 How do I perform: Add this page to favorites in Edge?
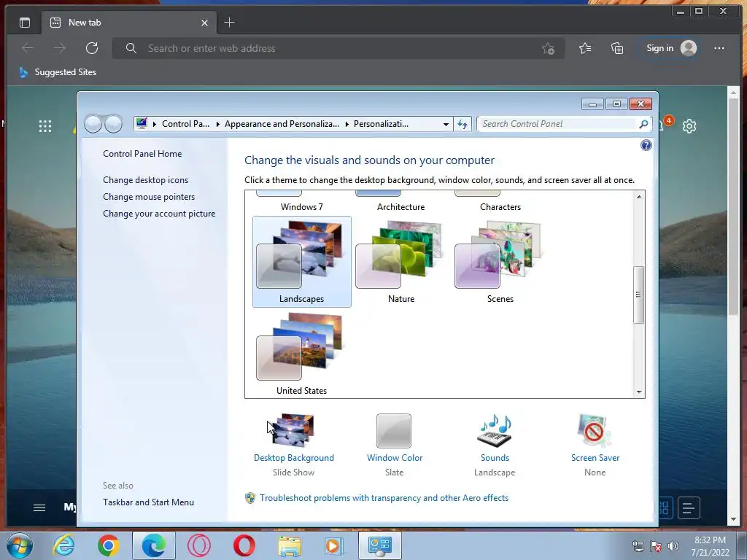click(548, 48)
